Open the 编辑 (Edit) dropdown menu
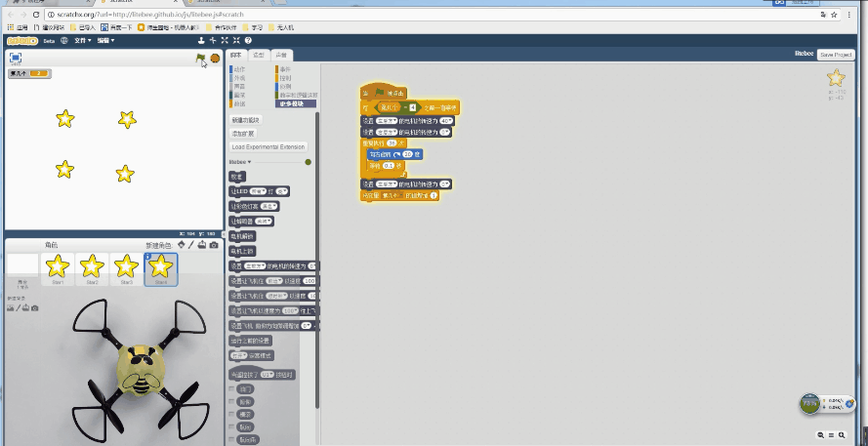868x446 pixels. click(105, 40)
